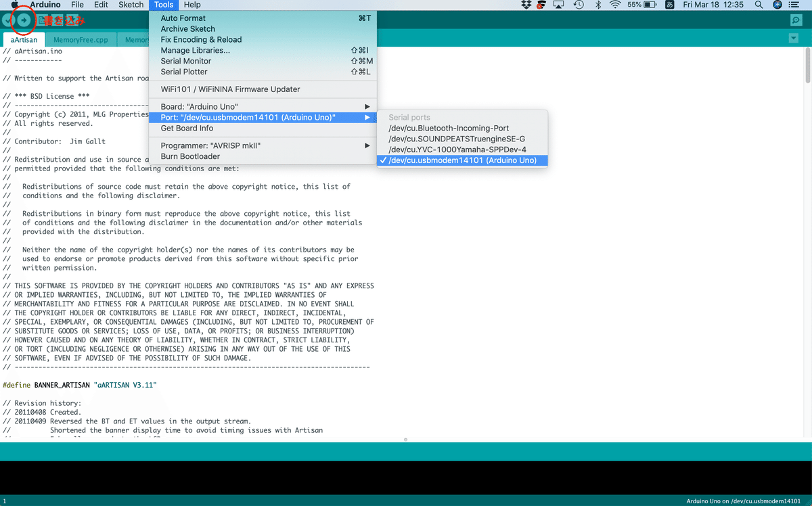
Task: Select /dev/cu.SOUNDPEATSTruengineSE-G port
Action: [462, 139]
